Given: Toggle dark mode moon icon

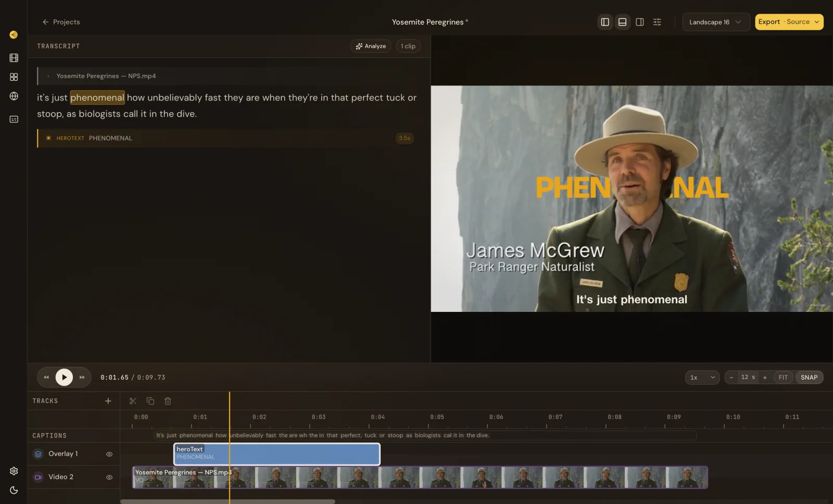Looking at the screenshot, I should pyautogui.click(x=14, y=490).
